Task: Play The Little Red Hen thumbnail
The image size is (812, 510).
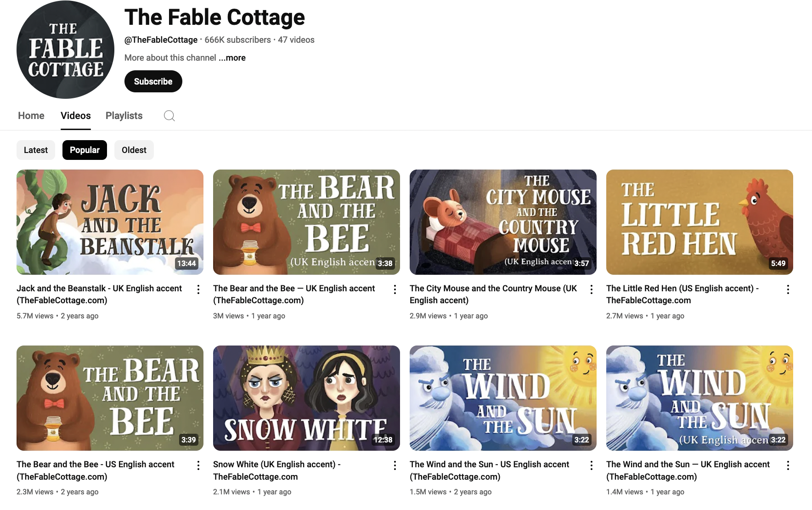Action: (699, 222)
